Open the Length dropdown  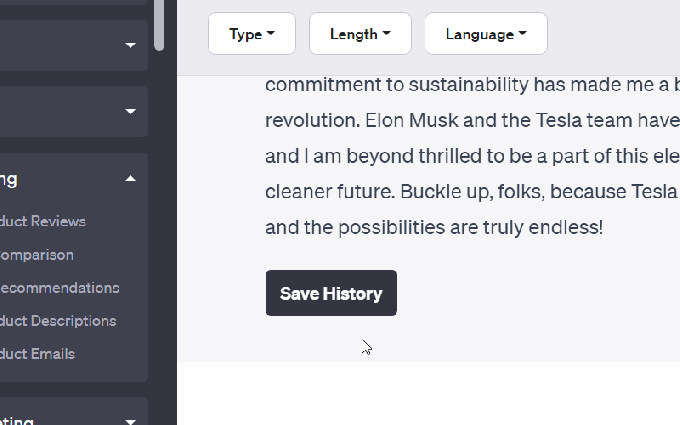pos(360,34)
